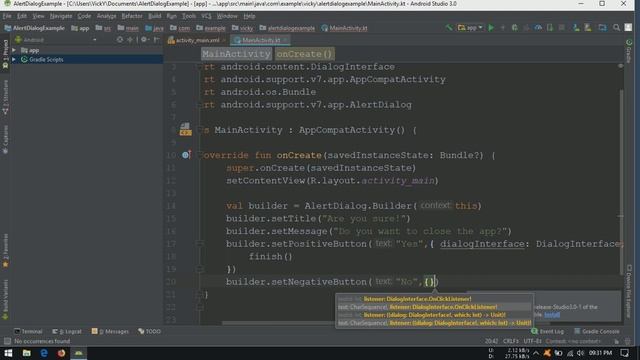Click the Profile app gauge icon
The height and width of the screenshot is (360, 640).
point(538,28)
